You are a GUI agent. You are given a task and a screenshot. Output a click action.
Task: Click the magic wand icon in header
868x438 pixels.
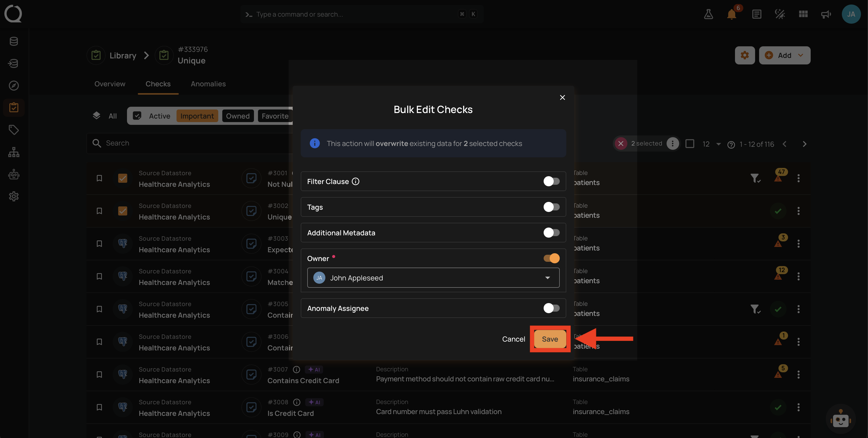coord(780,14)
